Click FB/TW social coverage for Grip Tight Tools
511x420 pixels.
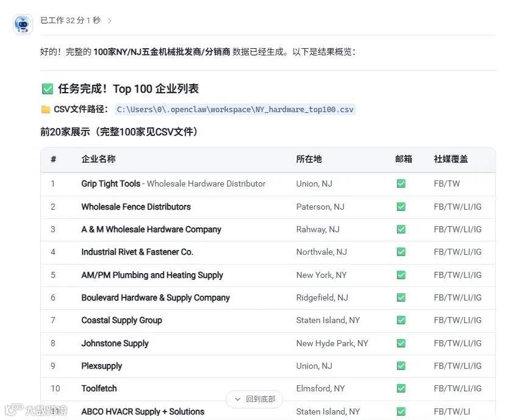pos(447,183)
